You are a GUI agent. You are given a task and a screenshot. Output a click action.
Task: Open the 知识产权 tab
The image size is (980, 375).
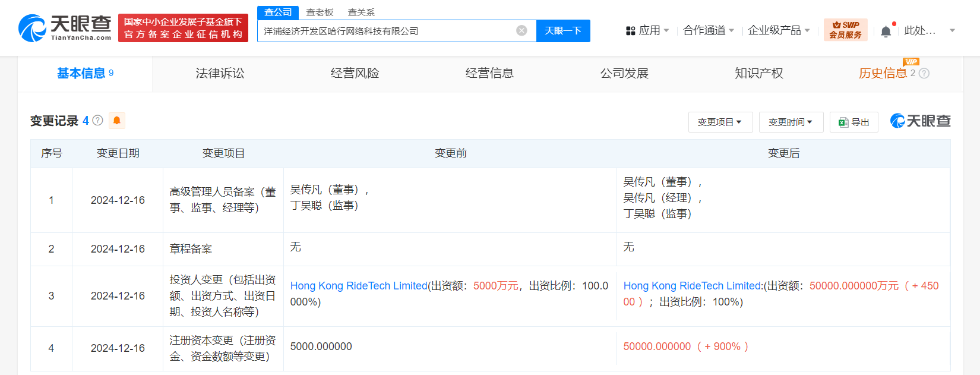759,74
